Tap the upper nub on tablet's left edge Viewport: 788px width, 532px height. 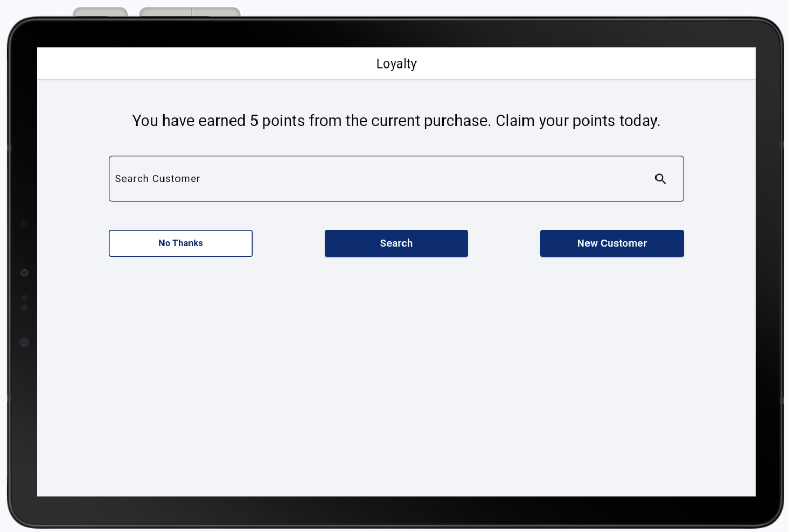click(x=9, y=147)
